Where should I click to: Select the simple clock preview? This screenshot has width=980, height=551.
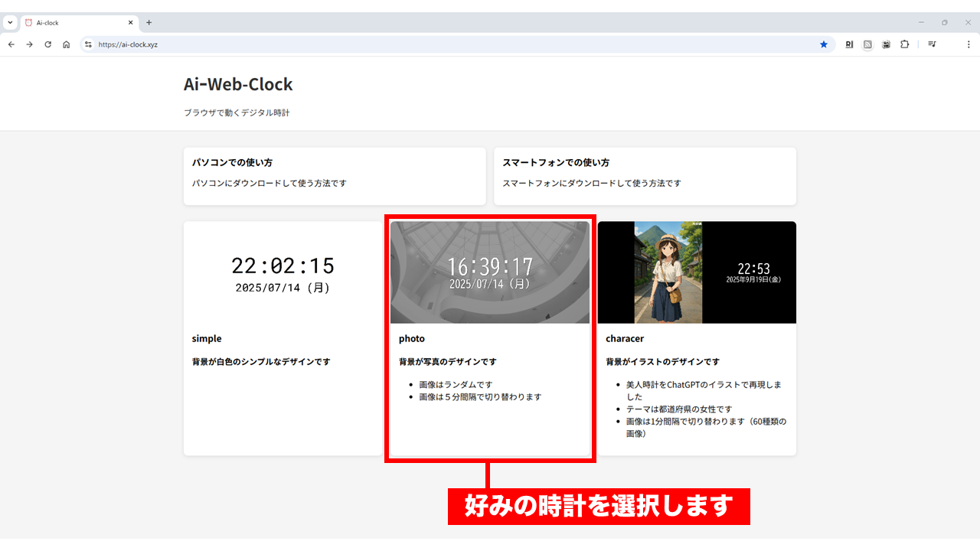(x=283, y=273)
